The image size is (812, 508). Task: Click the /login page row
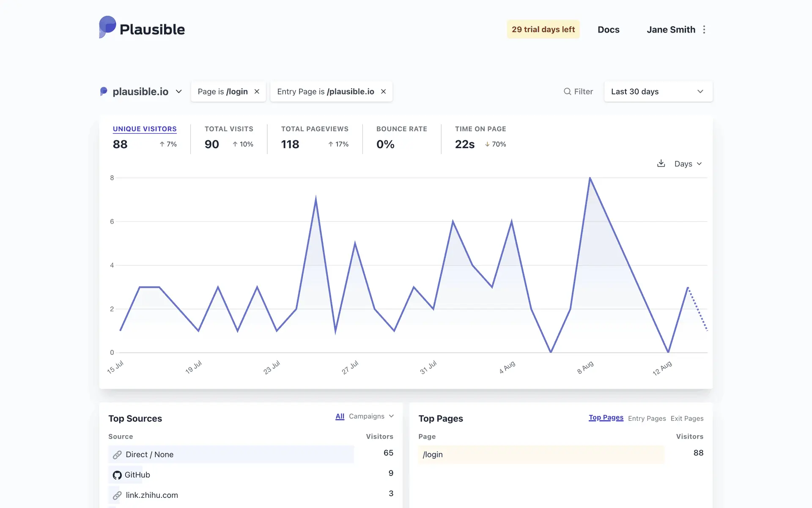coord(433,455)
